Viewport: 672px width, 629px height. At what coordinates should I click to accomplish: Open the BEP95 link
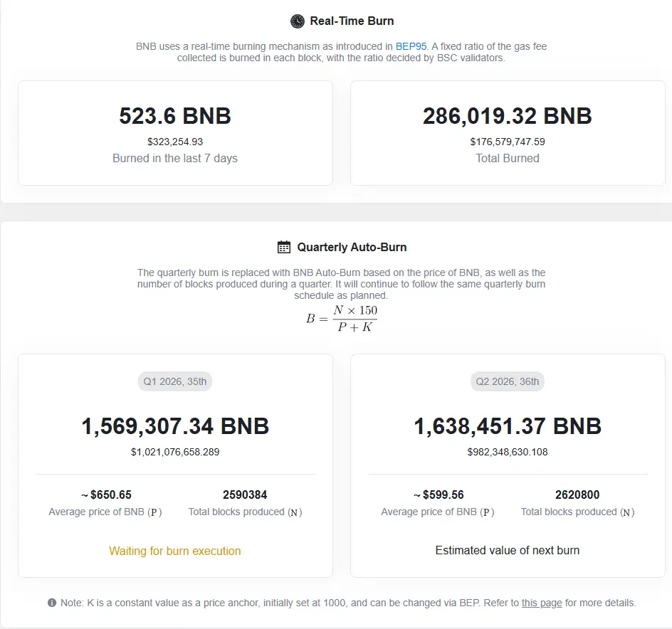coord(411,46)
